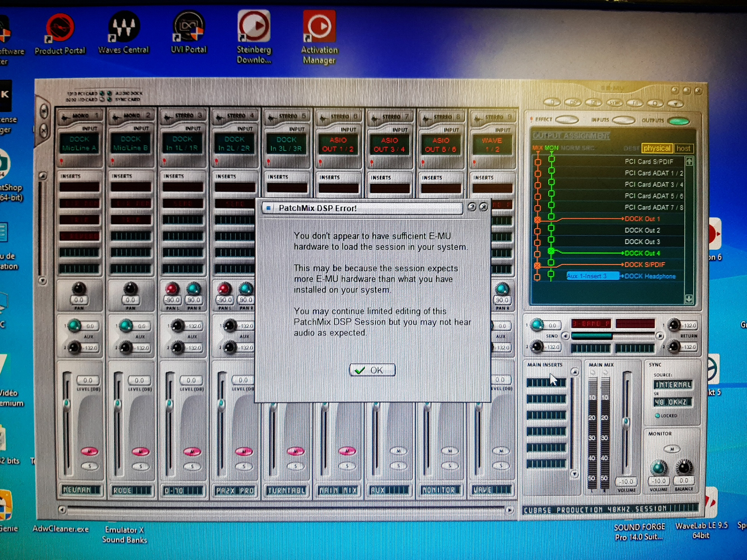Open the Emulator X Sound Banks shortcut
The width and height of the screenshot is (747, 560).
coord(124,534)
